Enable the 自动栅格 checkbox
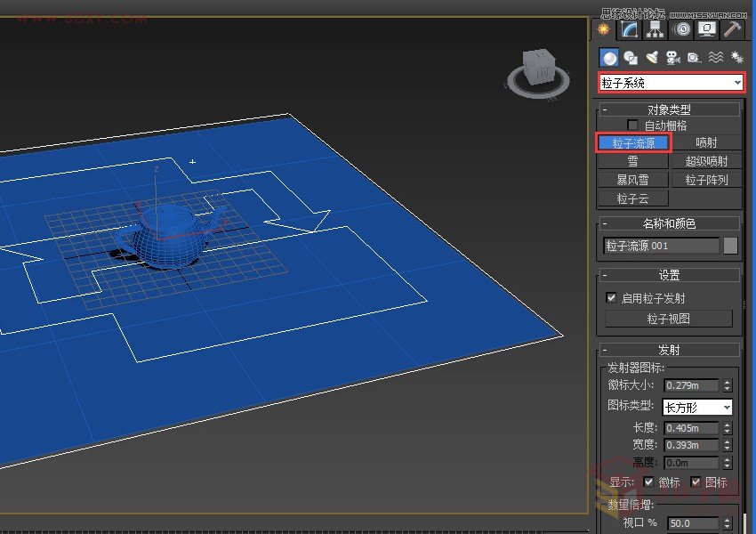This screenshot has width=756, height=534. (x=634, y=125)
